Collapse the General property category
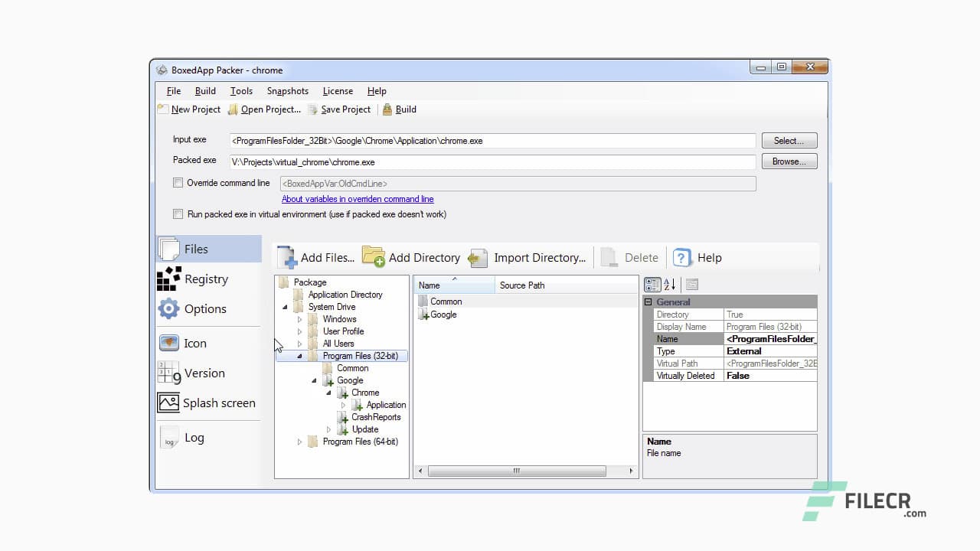 pyautogui.click(x=648, y=302)
